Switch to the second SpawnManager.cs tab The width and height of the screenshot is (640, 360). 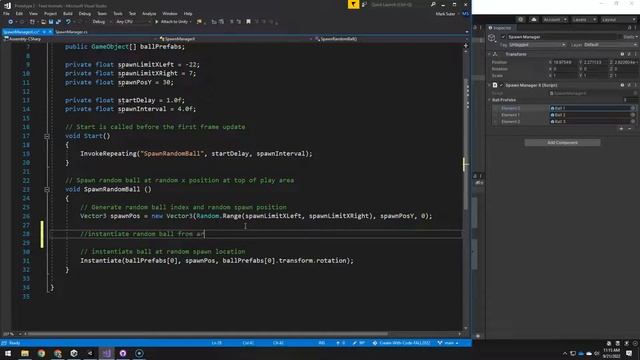point(71,32)
